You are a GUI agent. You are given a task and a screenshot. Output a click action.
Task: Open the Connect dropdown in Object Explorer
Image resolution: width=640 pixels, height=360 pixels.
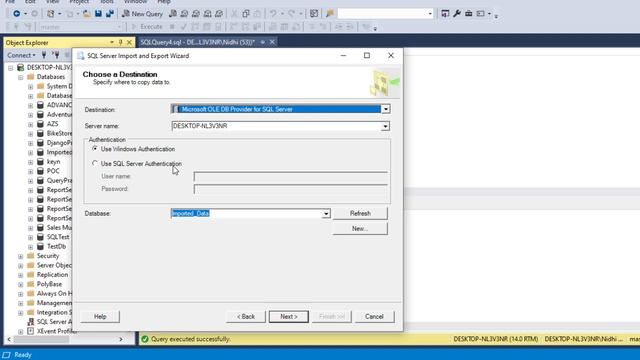click(x=21, y=55)
